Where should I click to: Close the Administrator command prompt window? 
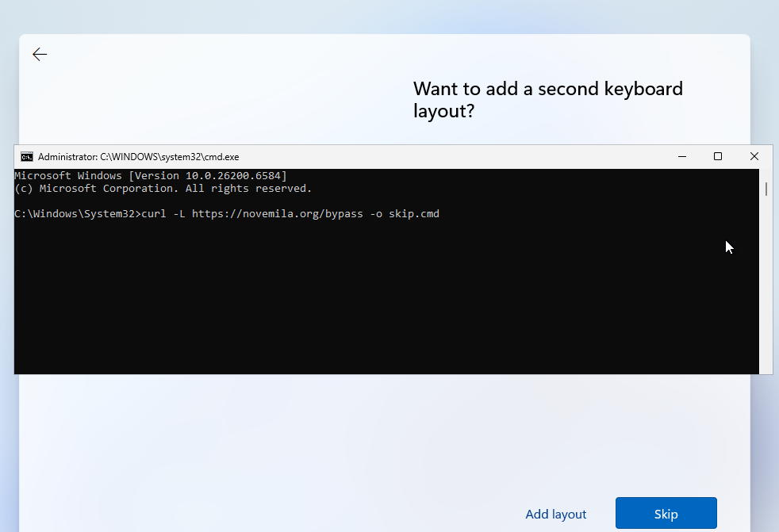pos(754,157)
